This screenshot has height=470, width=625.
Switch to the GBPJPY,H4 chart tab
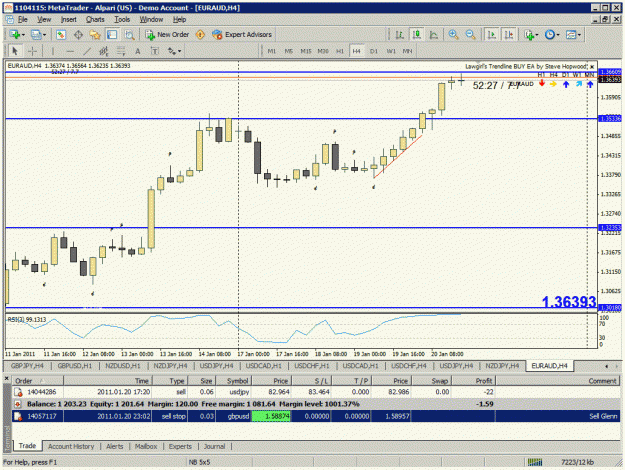click(x=27, y=366)
